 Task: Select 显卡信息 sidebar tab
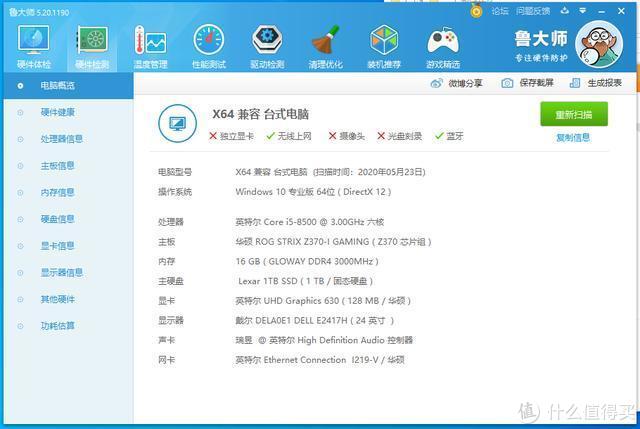pos(68,246)
